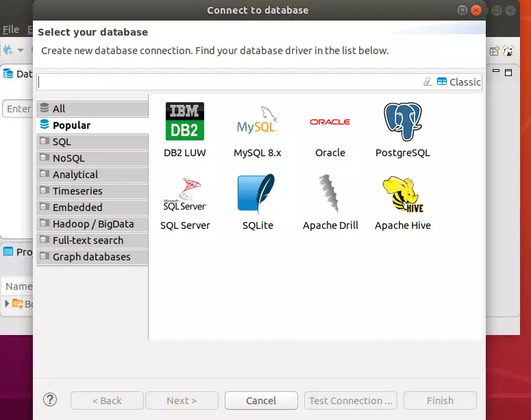The image size is (531, 420).
Task: Switch to the SQL category
Action: [92, 142]
